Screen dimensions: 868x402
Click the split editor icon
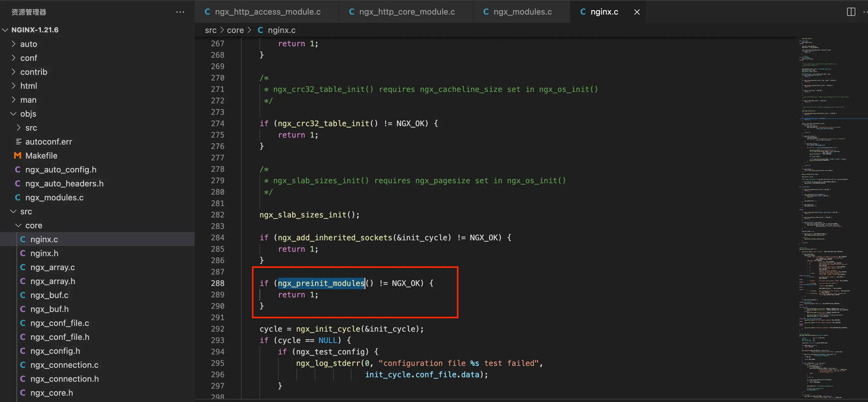(851, 12)
